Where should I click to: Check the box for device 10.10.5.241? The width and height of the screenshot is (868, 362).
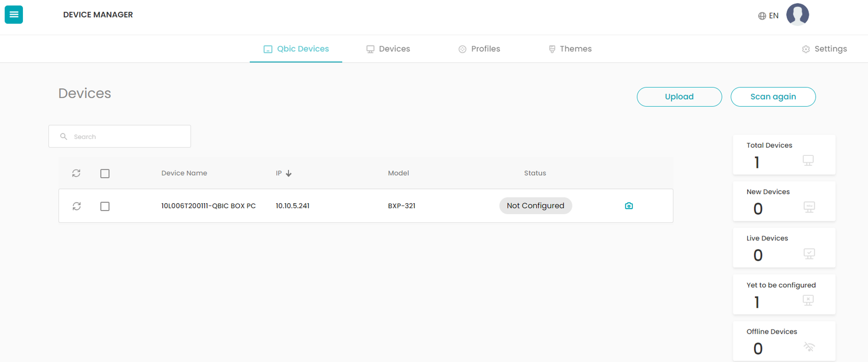tap(105, 206)
